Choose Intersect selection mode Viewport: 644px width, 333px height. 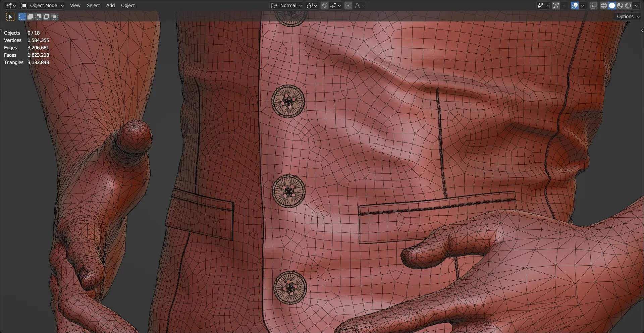tap(54, 16)
